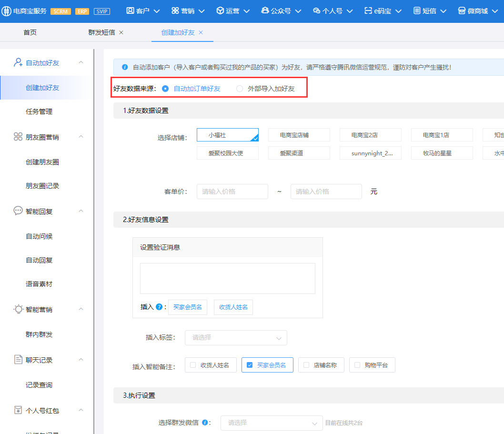The height and width of the screenshot is (434, 504).
Task: Click the 个人号红包 red-packet sidebar icon
Action: [x=18, y=410]
